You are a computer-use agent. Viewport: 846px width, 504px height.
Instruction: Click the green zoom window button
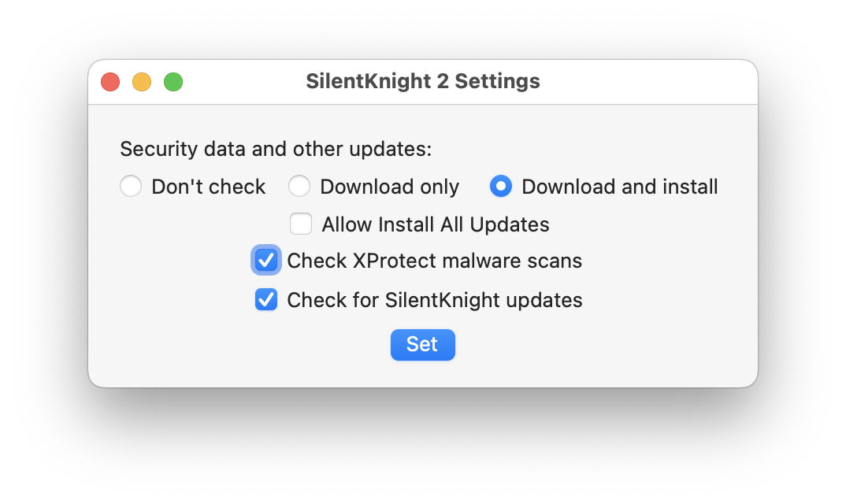point(173,82)
